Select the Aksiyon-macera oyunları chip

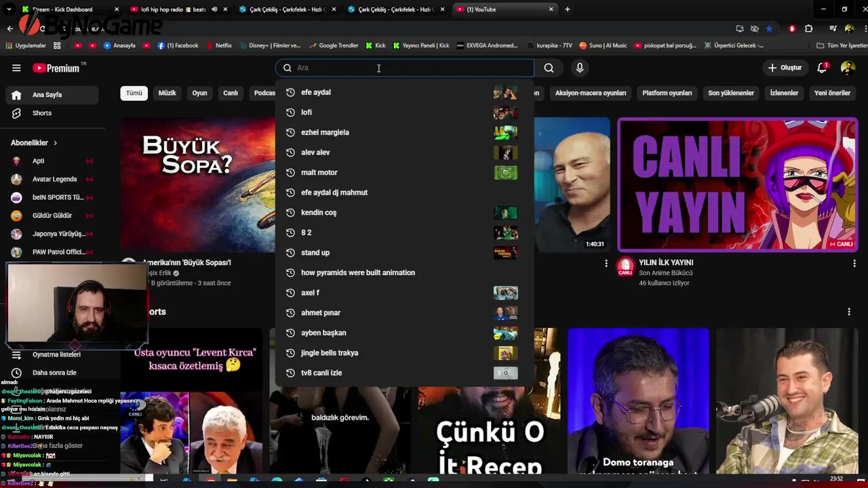click(591, 93)
